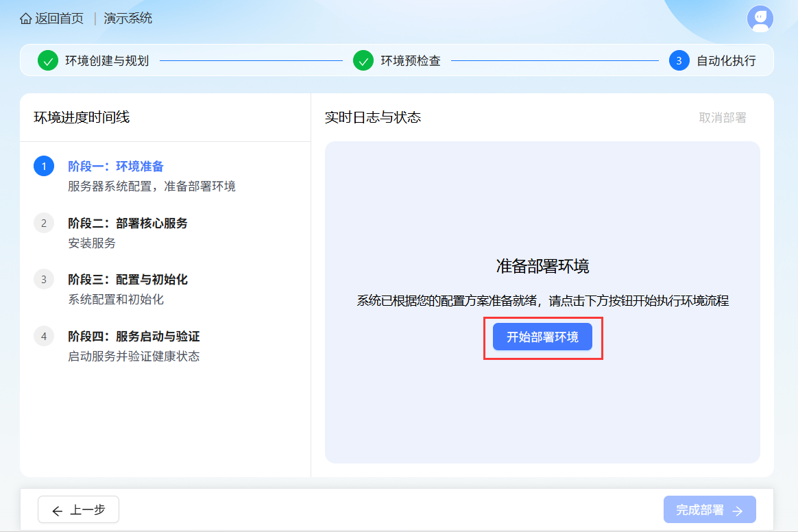
Task: Click the home icon beside 返回首页
Action: pyautogui.click(x=25, y=19)
